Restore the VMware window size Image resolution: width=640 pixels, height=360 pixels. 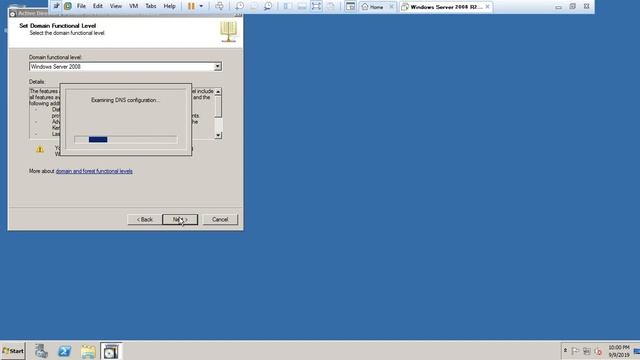pos(572,7)
